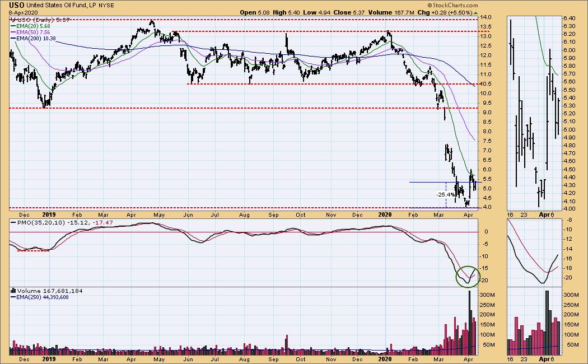Click the Chg +0.28 (+5.50%) value

(445, 12)
